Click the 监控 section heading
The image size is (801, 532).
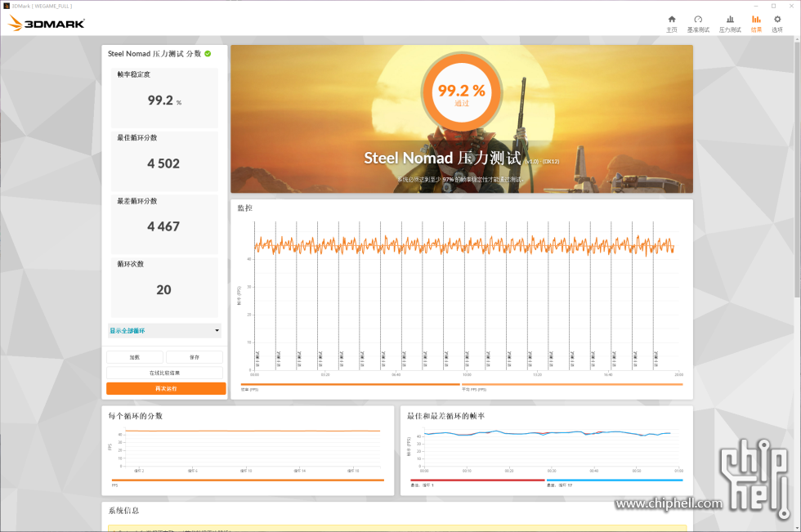tap(244, 208)
